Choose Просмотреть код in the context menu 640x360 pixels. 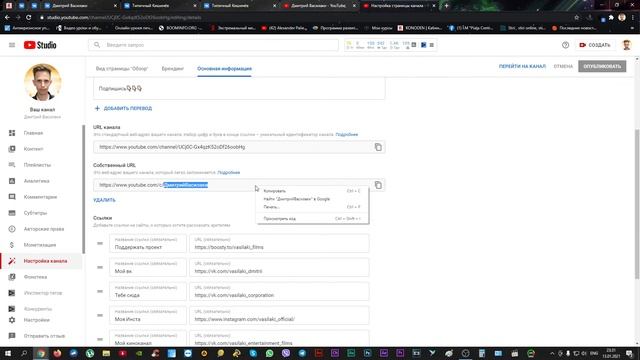312,219
